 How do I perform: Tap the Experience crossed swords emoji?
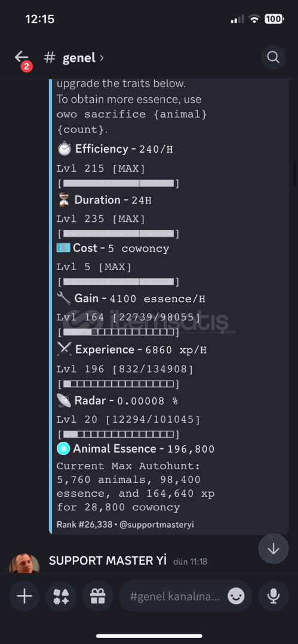click(64, 349)
